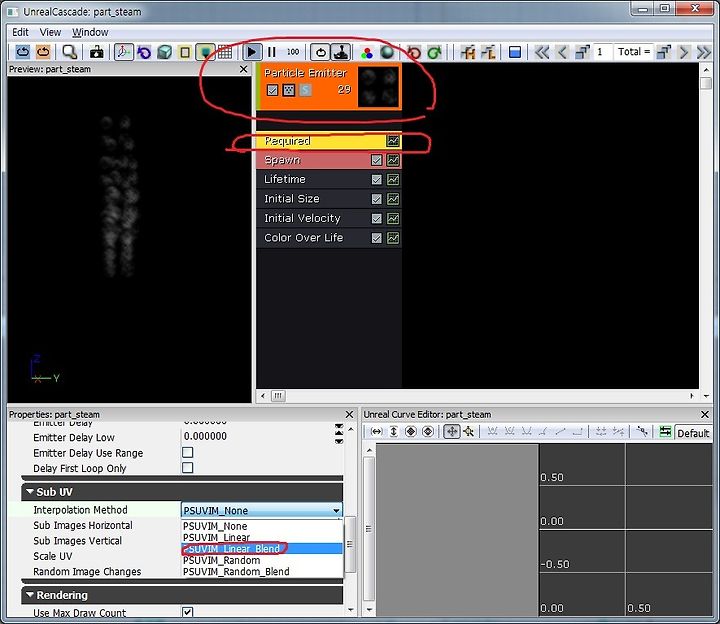720x624 pixels.
Task: Select PSUVIM_None dropdown list option
Action: [x=262, y=526]
